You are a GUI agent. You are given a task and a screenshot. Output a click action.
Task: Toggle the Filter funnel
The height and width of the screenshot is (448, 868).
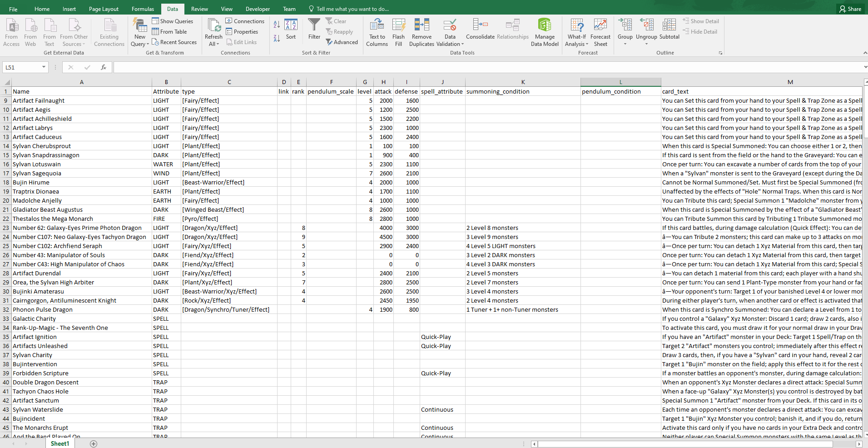tap(314, 30)
